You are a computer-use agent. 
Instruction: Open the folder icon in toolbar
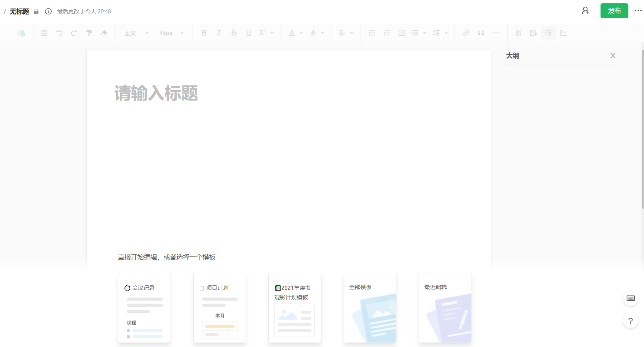pos(563,33)
